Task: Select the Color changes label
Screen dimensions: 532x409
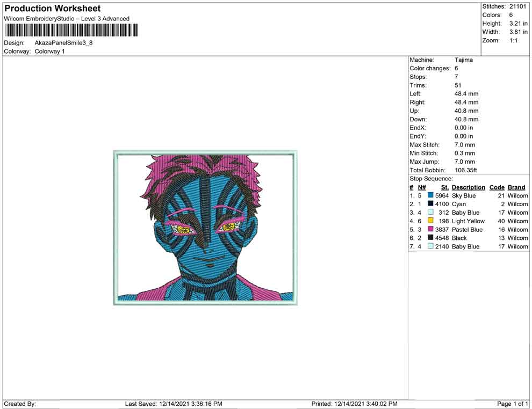Action: pyautogui.click(x=430, y=68)
